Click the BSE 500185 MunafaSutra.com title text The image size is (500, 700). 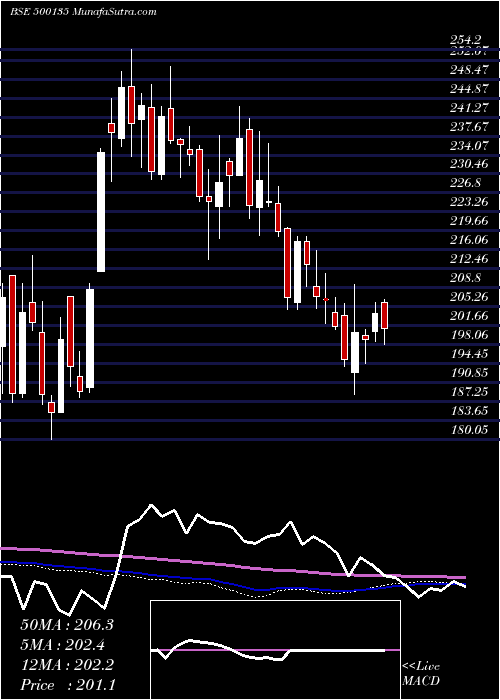click(83, 12)
